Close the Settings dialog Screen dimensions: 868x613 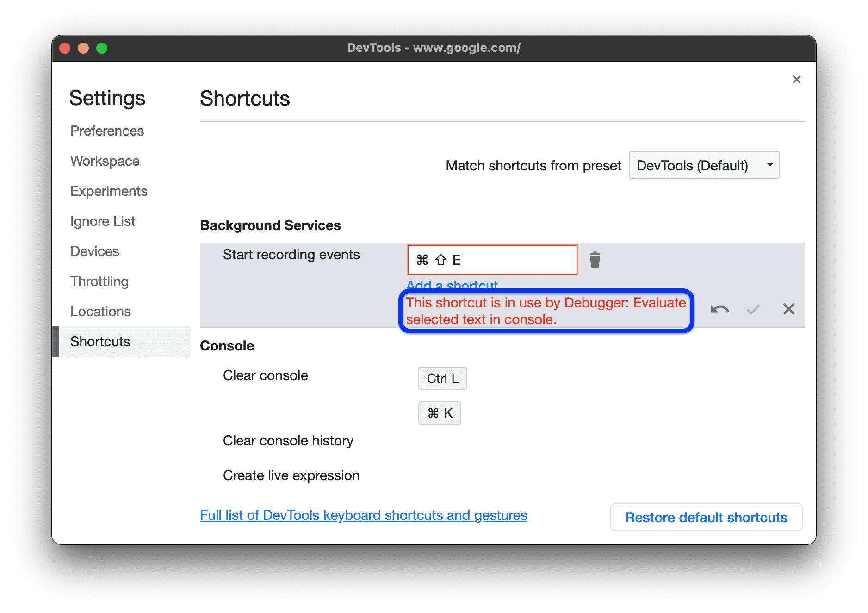click(796, 80)
